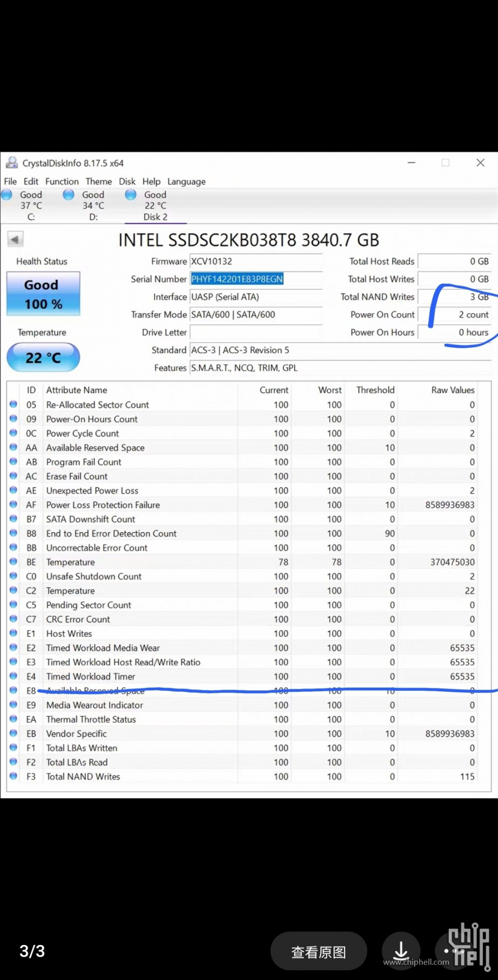This screenshot has height=980, width=498.
Task: Click the Good 100 % health status button
Action: 43,294
